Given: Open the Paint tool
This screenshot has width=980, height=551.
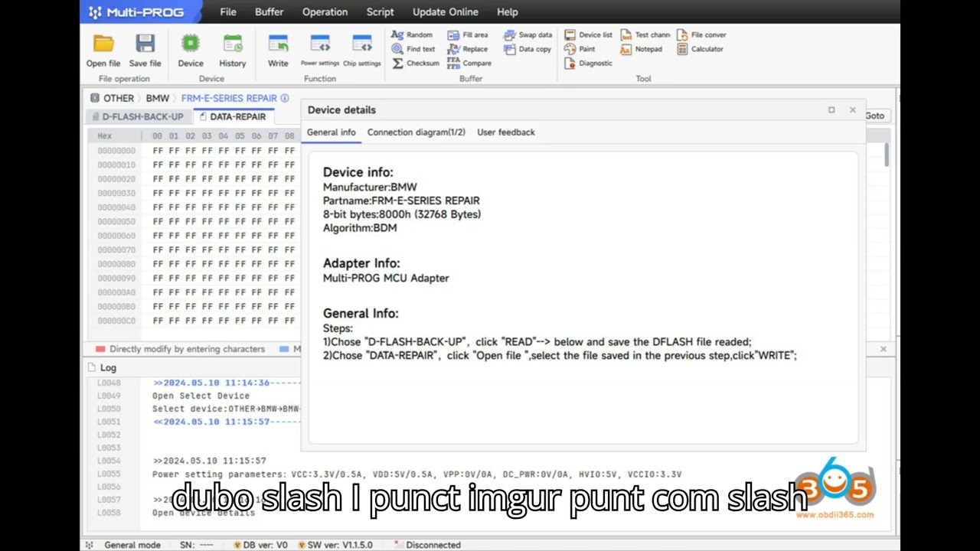Looking at the screenshot, I should pos(580,49).
